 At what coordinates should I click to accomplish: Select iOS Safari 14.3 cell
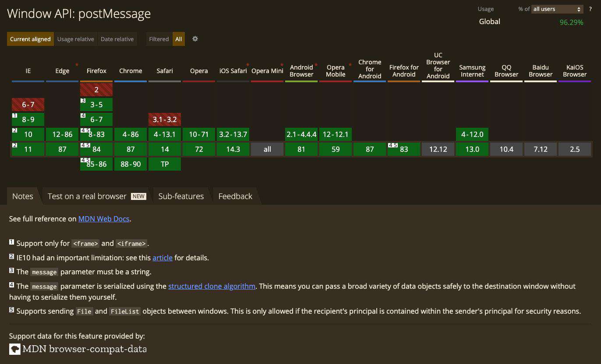pyautogui.click(x=233, y=149)
